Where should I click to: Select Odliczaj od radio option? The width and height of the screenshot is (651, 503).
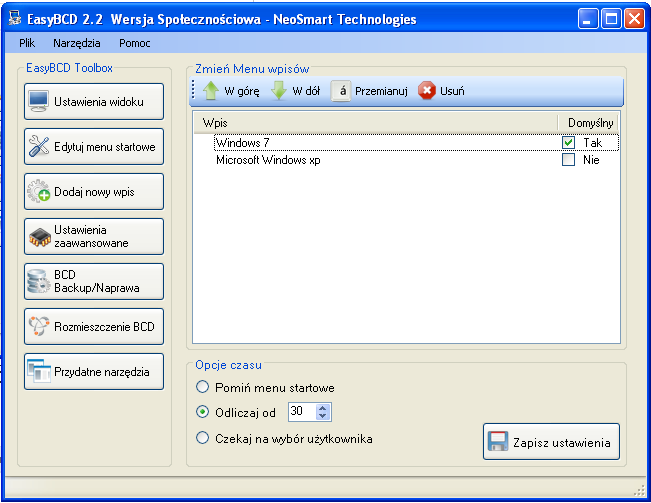[202, 412]
